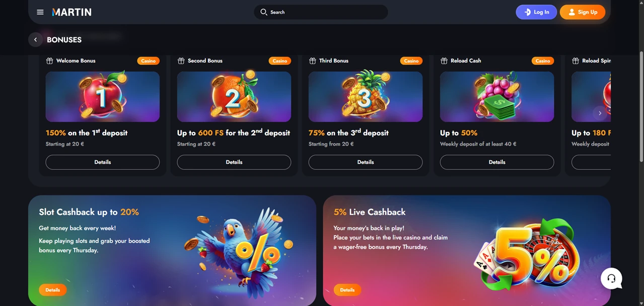
Task: Select Casino tag on Reload Cash
Action: (x=543, y=61)
